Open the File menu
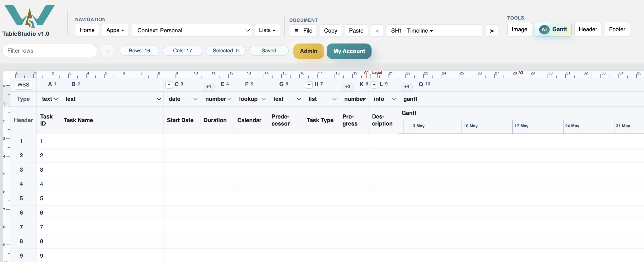This screenshot has height=262, width=644. coord(303,31)
